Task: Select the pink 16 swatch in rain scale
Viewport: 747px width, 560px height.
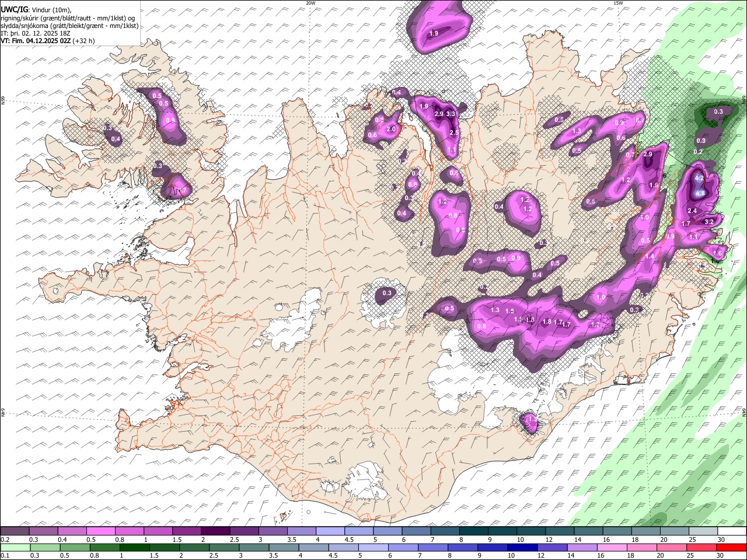Action: [x=613, y=547]
